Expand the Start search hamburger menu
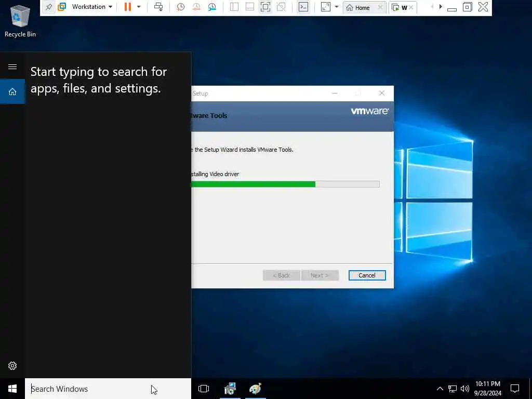 click(12, 66)
